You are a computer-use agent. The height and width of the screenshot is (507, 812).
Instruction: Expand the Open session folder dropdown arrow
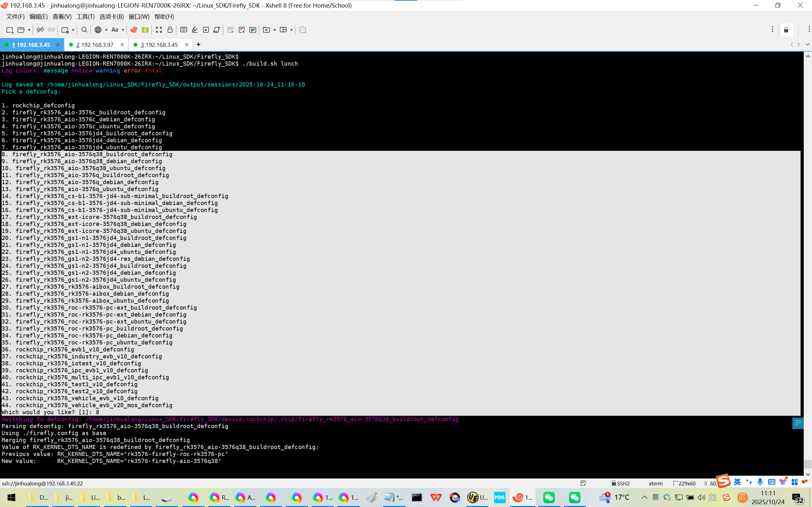[29, 30]
